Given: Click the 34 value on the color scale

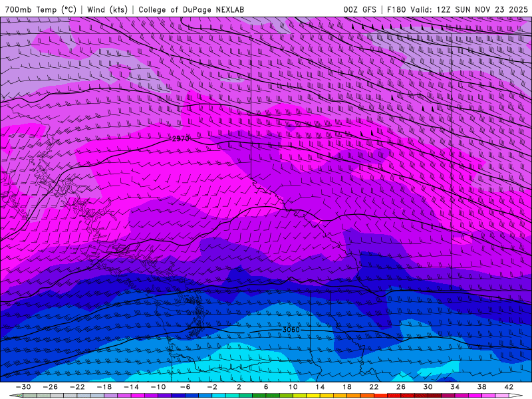Looking at the screenshot, I should pos(455,387).
